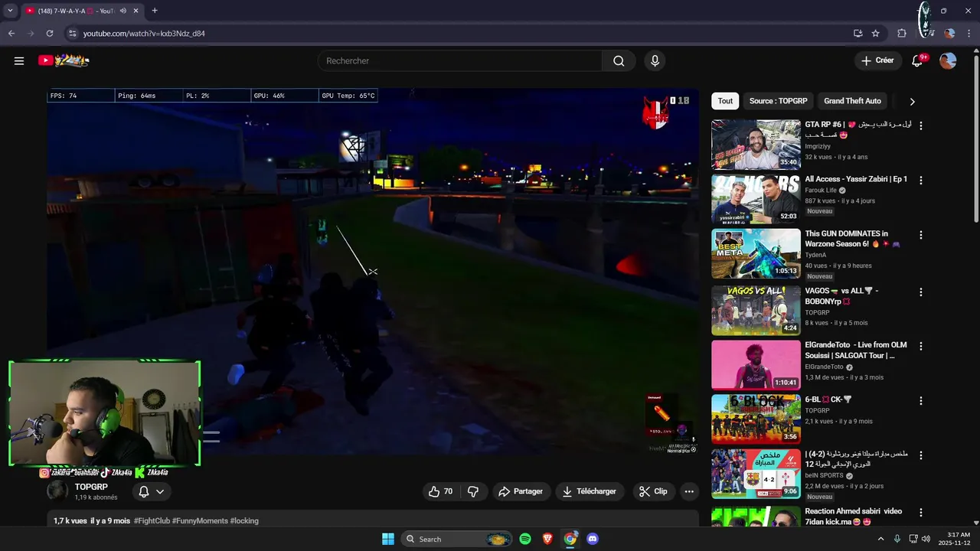Open Chrome three-dot menu

(x=969, y=34)
